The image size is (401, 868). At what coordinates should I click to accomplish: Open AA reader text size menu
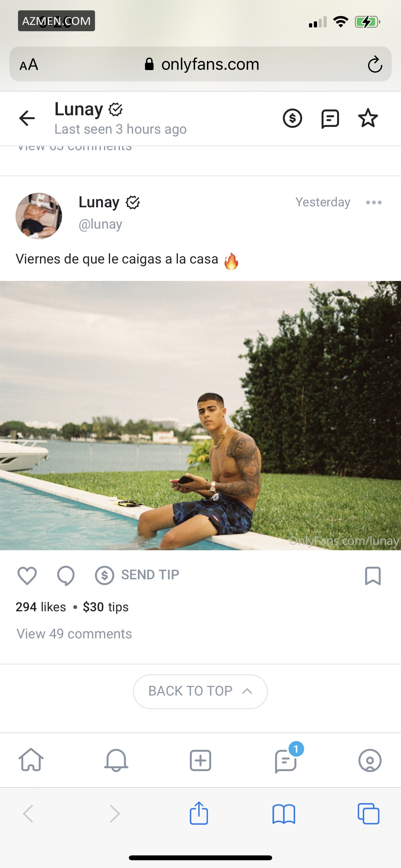(x=29, y=64)
